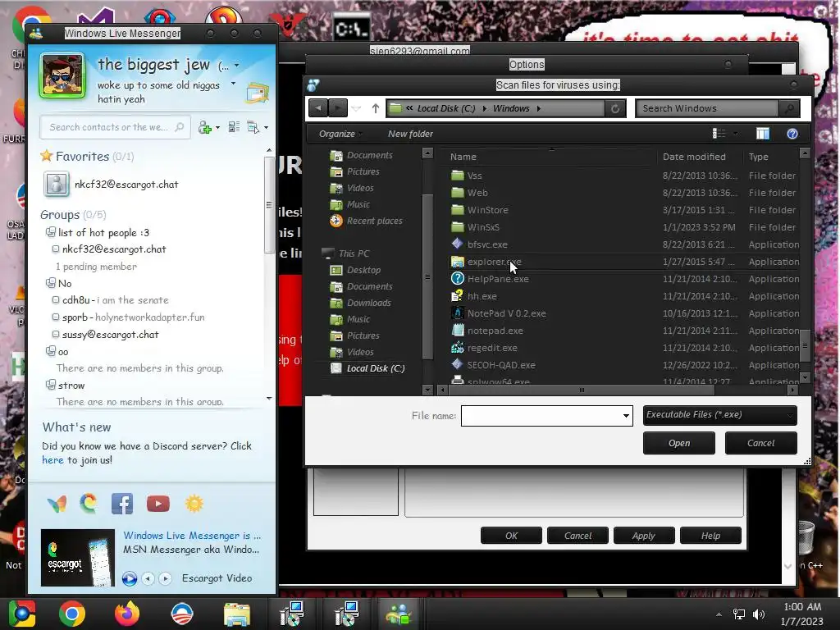Open the status dropdown next to display name
Image resolution: width=840 pixels, height=630 pixels.
[237, 66]
